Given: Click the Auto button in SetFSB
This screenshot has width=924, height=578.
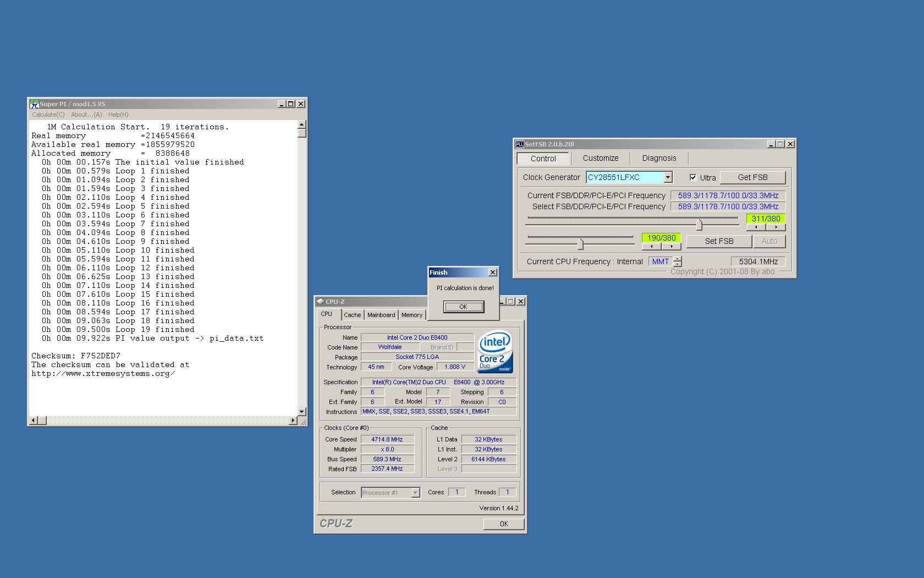Looking at the screenshot, I should (x=769, y=241).
